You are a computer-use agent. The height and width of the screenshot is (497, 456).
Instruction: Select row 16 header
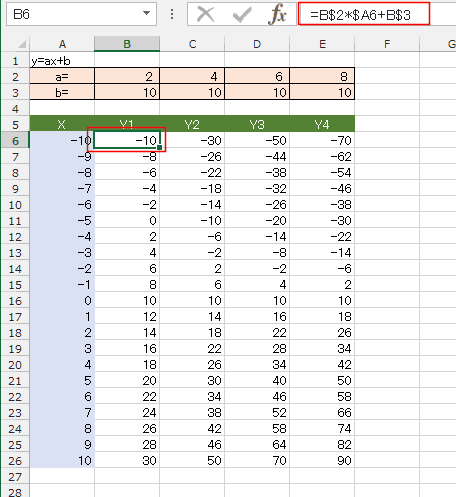[15, 301]
